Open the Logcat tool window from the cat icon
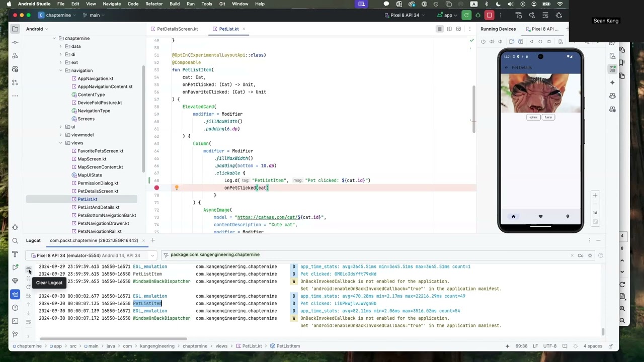 [x=15, y=294]
